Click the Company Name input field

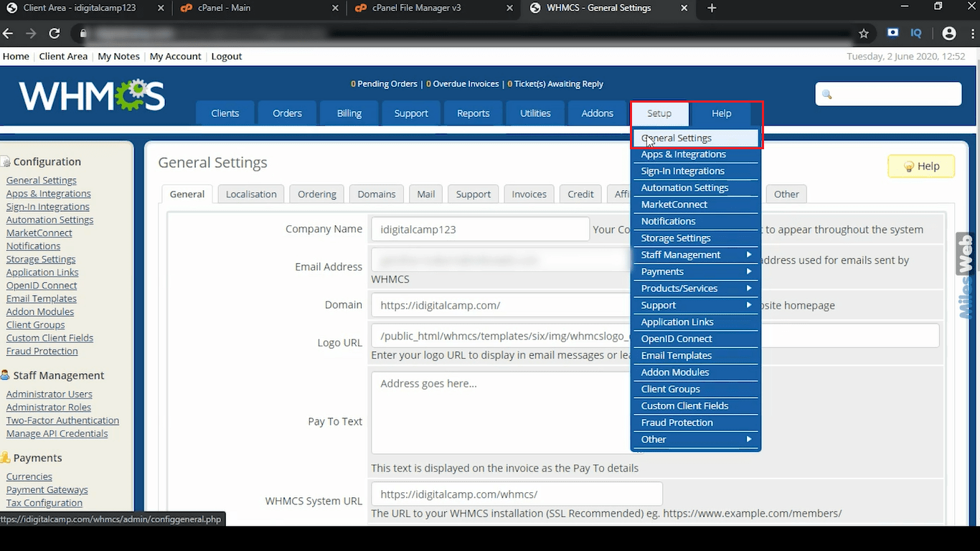coord(480,230)
